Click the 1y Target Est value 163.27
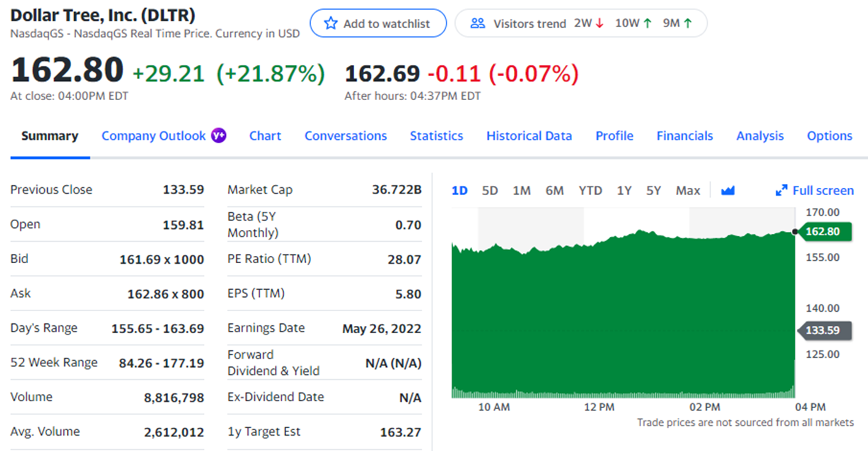 pos(401,432)
